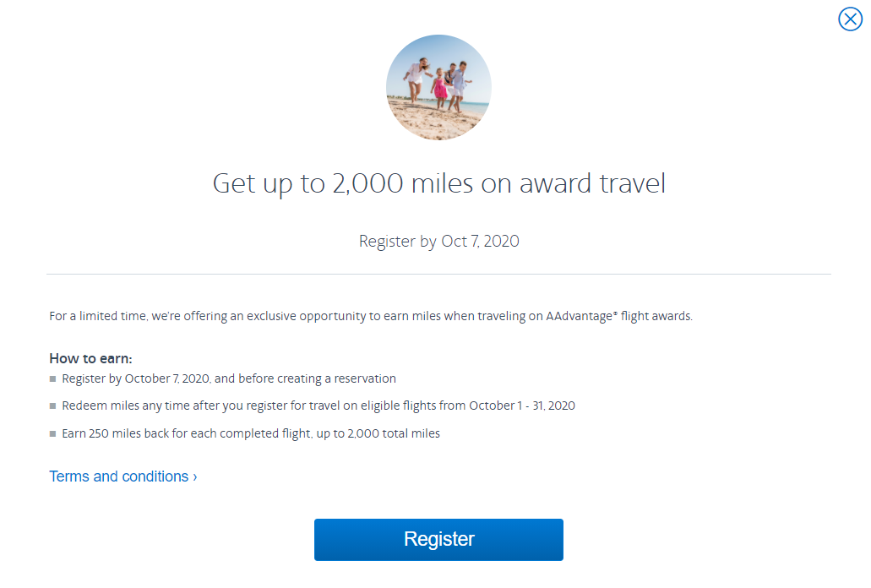Click the second square bullet marker
The height and width of the screenshot is (588, 871).
53,406
